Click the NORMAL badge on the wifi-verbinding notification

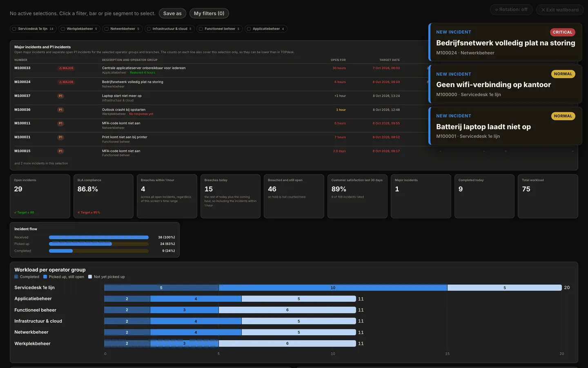(x=563, y=74)
